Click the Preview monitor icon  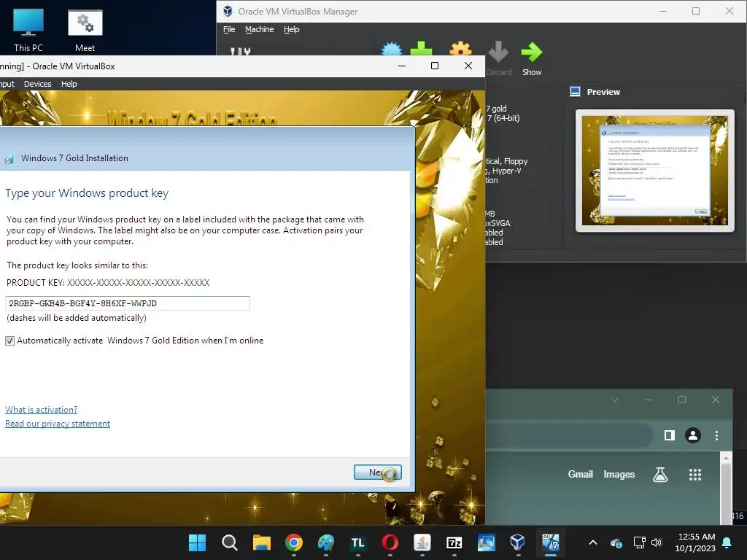[x=575, y=91]
